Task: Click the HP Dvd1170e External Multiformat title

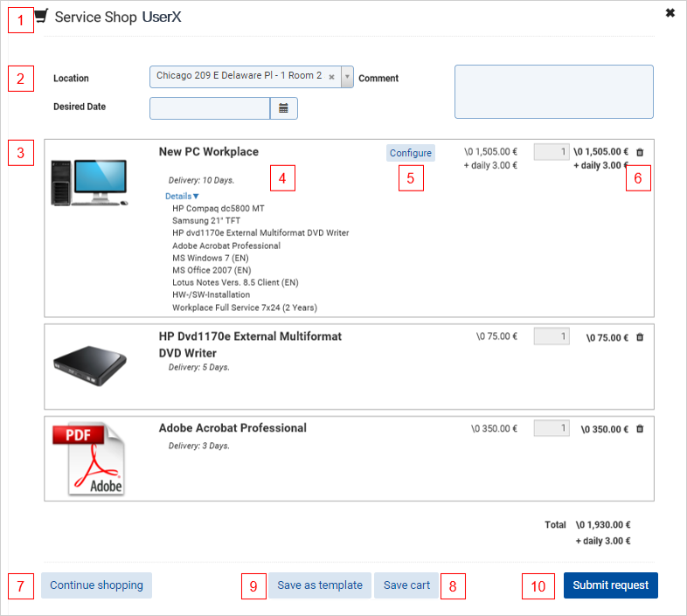Action: (250, 344)
